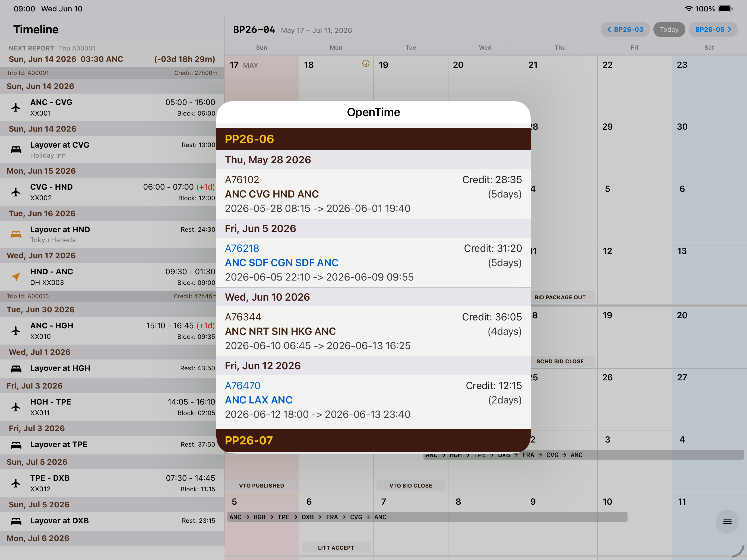Tap the Wed, Jun 10 2026 date header
Image resolution: width=747 pixels, height=560 pixels.
[x=373, y=297]
